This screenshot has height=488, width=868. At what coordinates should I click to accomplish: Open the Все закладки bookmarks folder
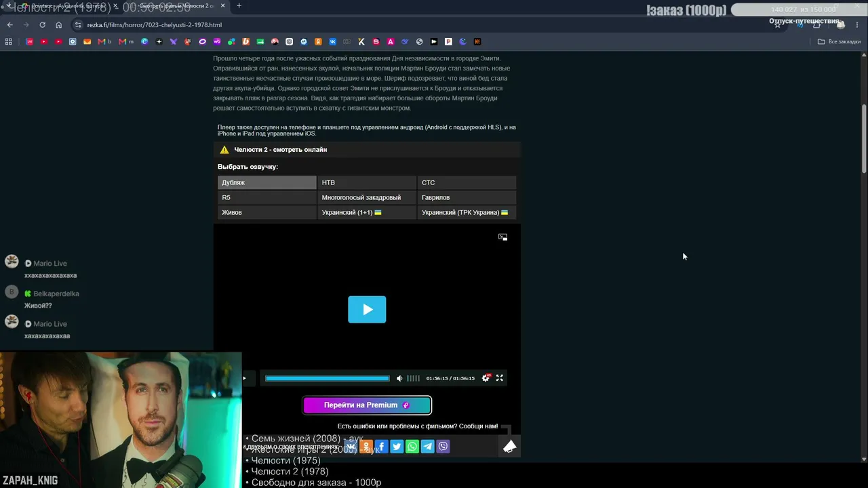[840, 42]
